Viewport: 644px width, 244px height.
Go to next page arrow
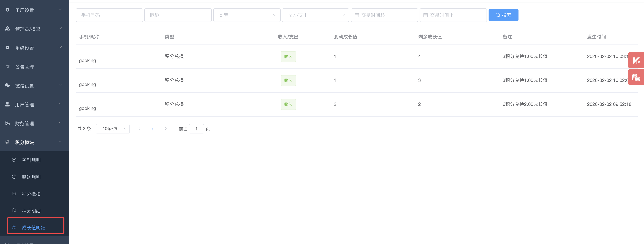coord(166,129)
